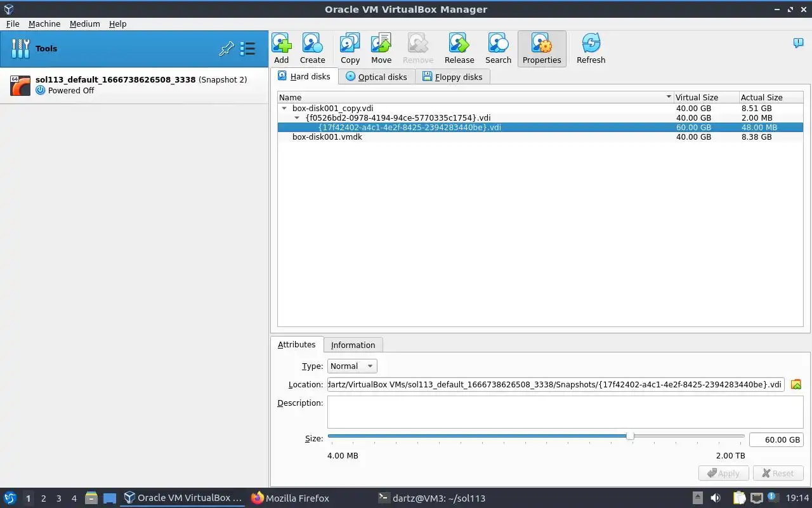Switch to Mozilla Firefox from taskbar
Screen dimensions: 812x508
[290, 498]
